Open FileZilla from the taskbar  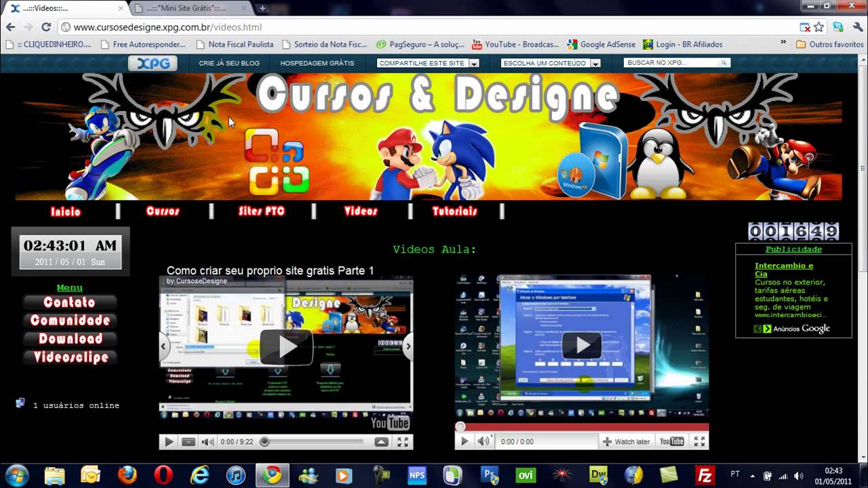(x=707, y=475)
